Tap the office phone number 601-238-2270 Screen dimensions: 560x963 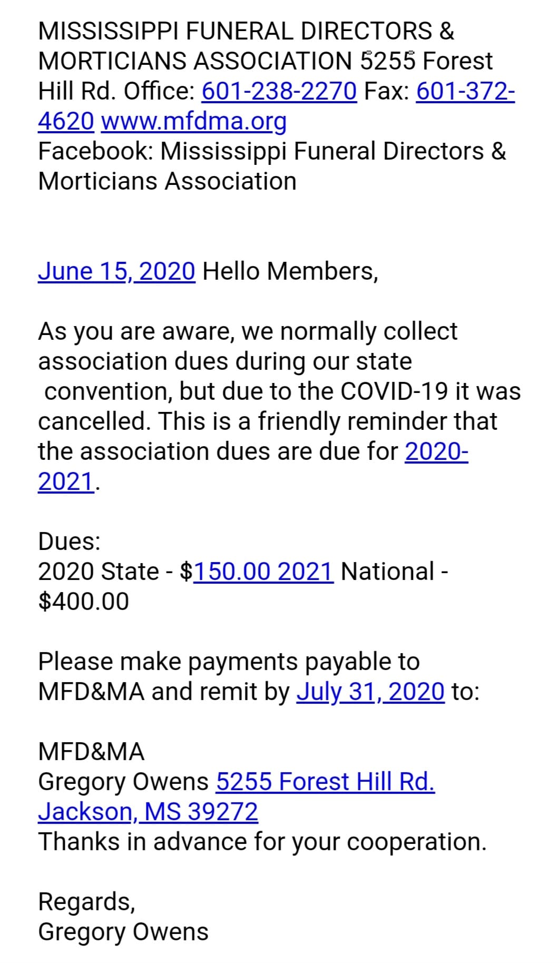pos(279,91)
